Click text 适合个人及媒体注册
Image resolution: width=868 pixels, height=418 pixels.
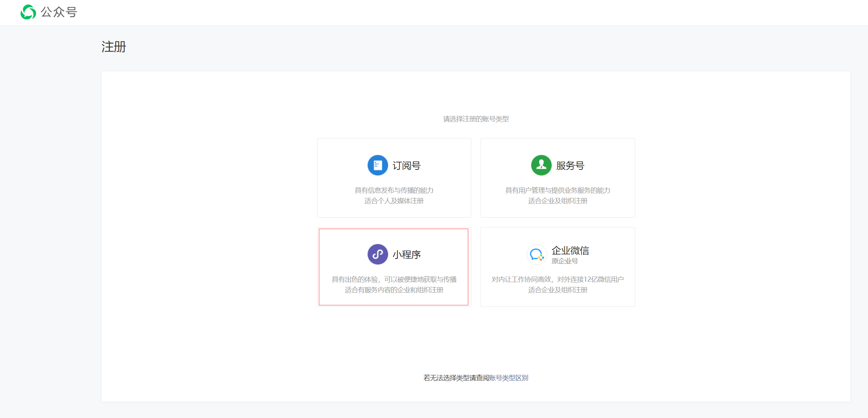(x=394, y=201)
